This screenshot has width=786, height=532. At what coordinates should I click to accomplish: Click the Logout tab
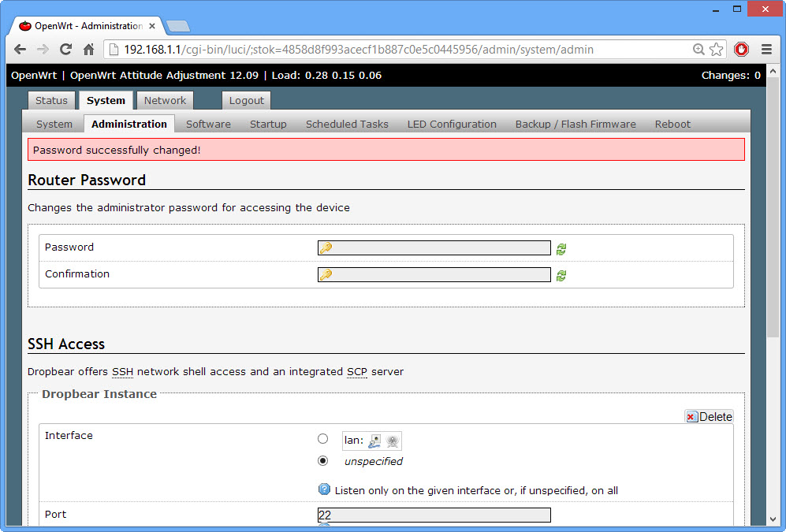pos(246,100)
